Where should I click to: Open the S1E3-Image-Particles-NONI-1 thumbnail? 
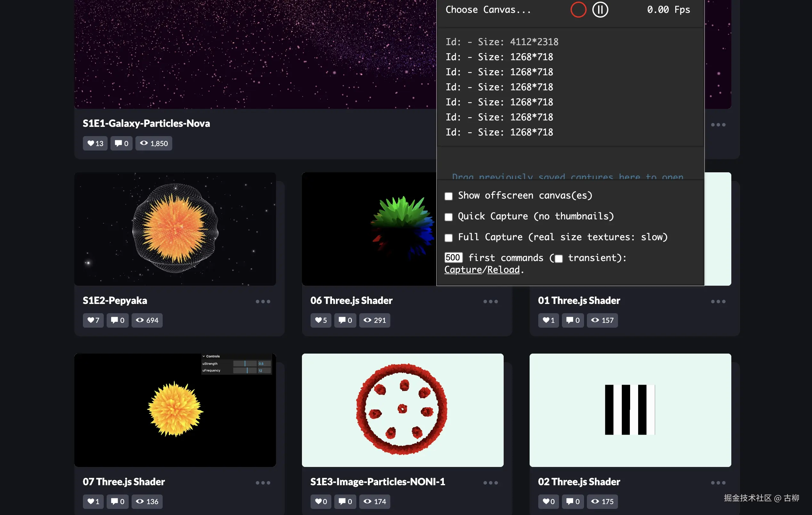coord(402,410)
